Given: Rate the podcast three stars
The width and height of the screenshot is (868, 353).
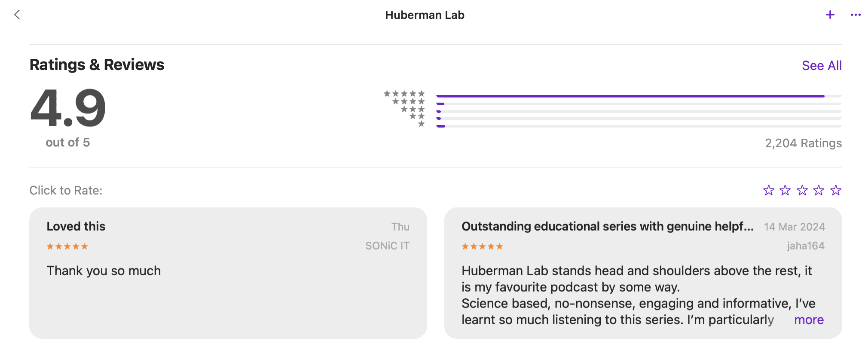Looking at the screenshot, I should click(802, 190).
